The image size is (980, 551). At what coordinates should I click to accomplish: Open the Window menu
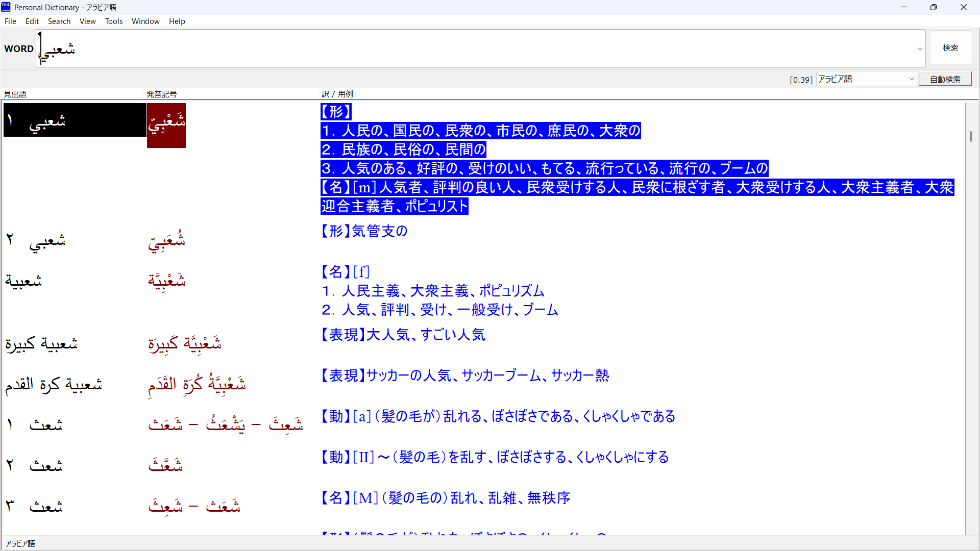pos(145,21)
